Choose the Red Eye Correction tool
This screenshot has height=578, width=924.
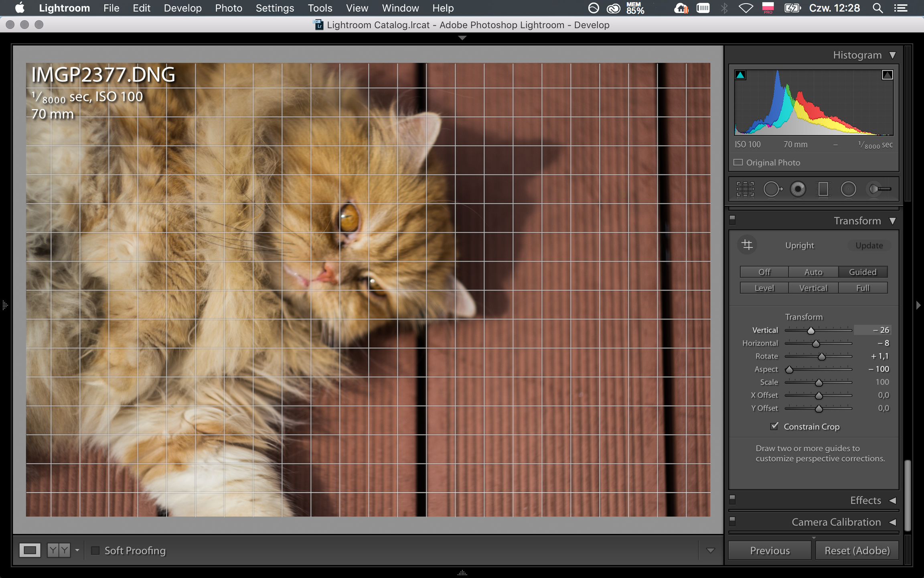coord(798,189)
